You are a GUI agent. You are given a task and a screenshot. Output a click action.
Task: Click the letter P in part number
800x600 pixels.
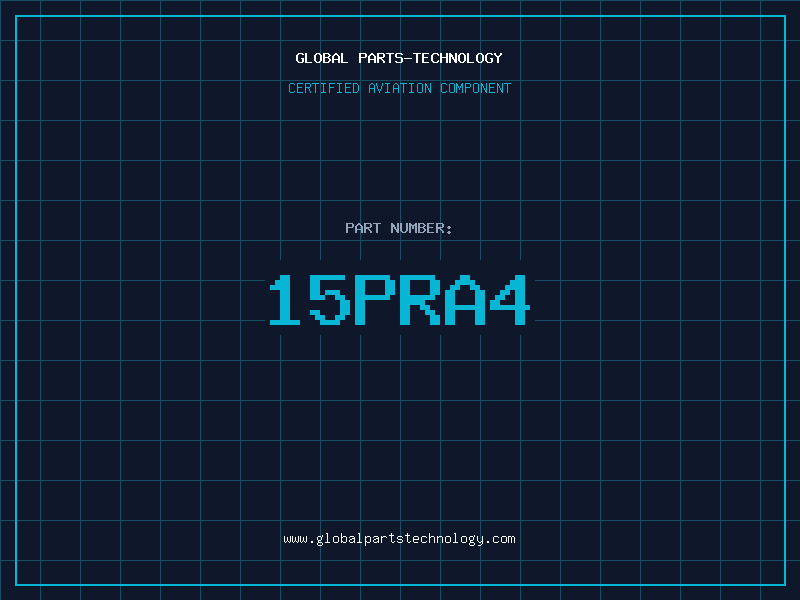click(x=375, y=300)
